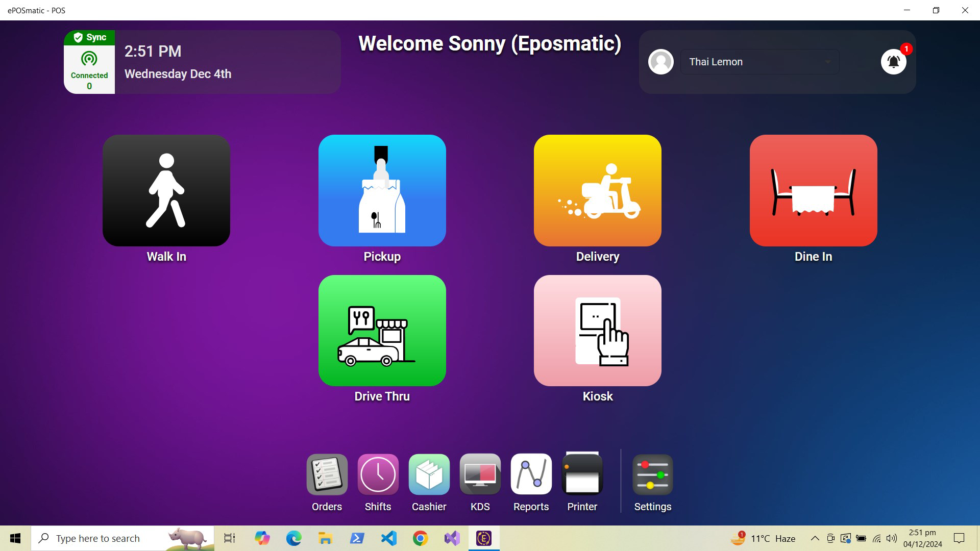Viewport: 980px width, 551px height.
Task: Open the Settings sliders icon
Action: (652, 474)
